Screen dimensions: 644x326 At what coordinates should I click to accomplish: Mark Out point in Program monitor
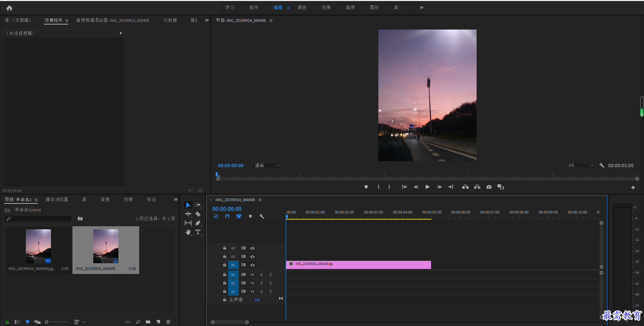pyautogui.click(x=389, y=187)
